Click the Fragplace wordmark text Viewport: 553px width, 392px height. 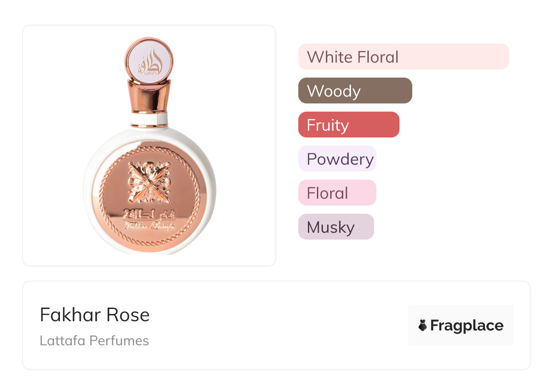coord(467,326)
